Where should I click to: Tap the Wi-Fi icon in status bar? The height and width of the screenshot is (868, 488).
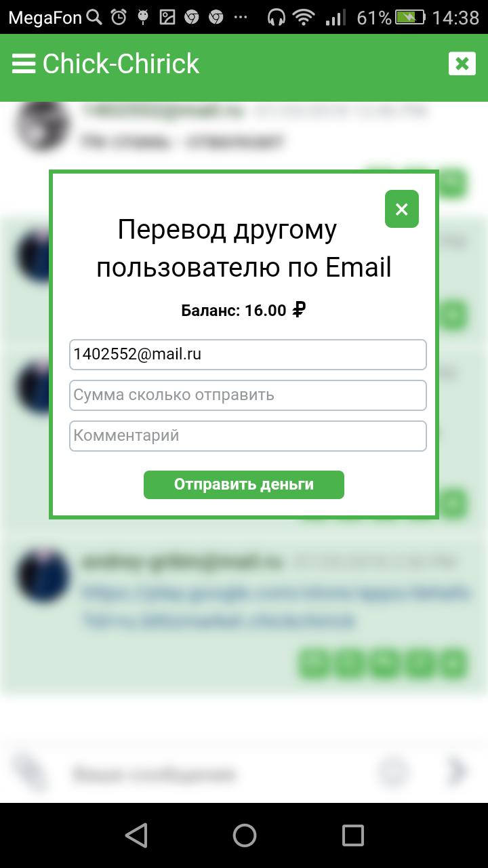pyautogui.click(x=306, y=18)
